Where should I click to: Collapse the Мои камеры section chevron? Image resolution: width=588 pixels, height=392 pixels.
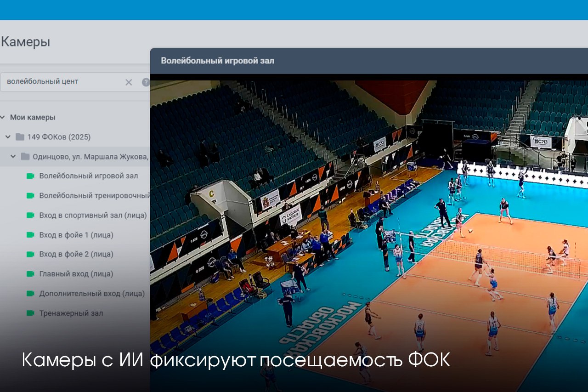click(3, 117)
